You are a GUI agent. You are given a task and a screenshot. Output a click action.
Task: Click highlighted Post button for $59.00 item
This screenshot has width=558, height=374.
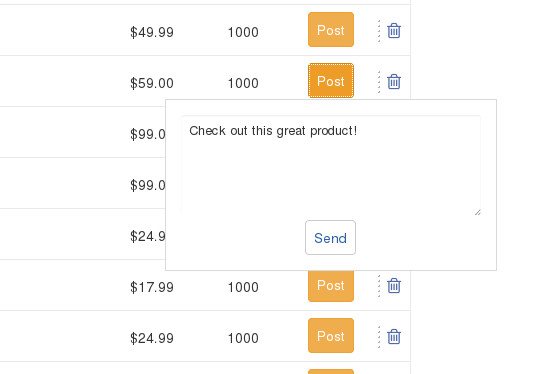point(331,80)
